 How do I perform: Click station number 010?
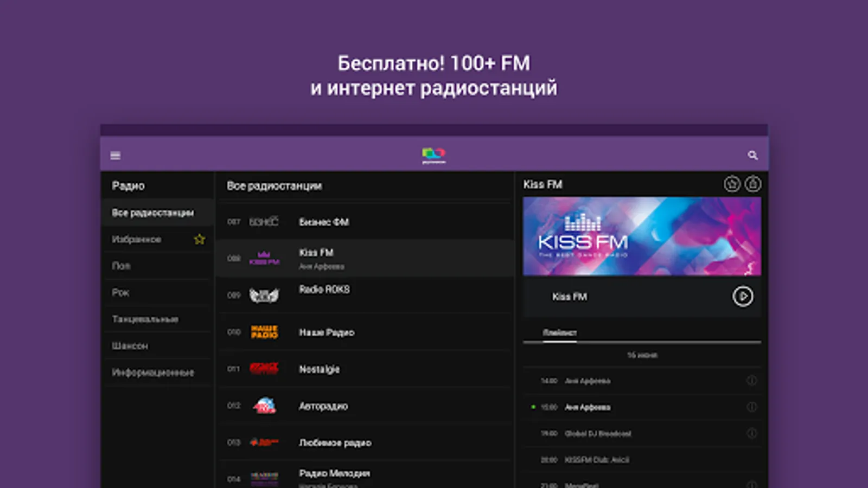coord(234,332)
